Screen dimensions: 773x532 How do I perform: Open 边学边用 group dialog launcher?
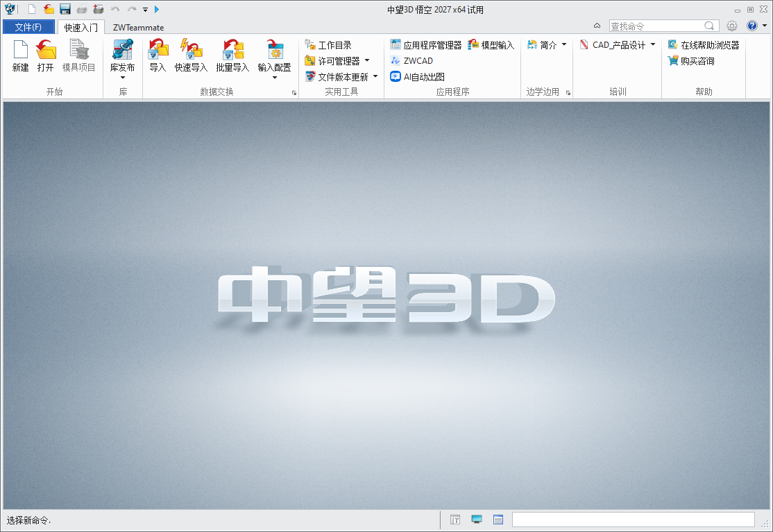coord(568,93)
